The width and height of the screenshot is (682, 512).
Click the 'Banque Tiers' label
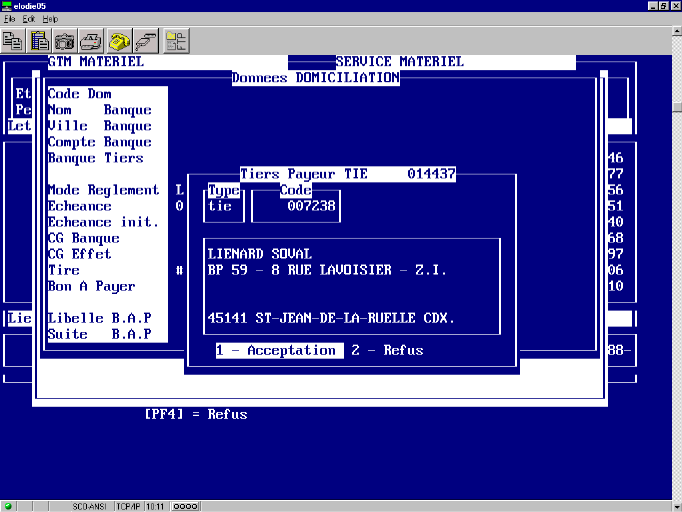(95, 158)
